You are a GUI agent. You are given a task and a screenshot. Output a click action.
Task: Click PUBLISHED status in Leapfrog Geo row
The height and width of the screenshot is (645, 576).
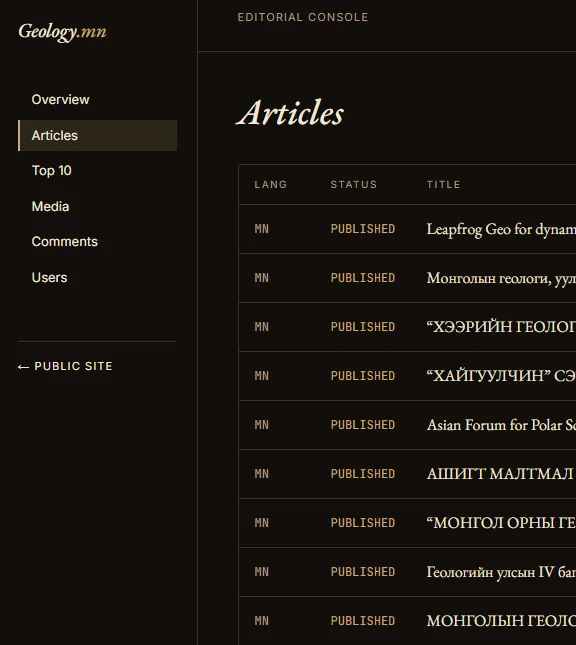[362, 229]
